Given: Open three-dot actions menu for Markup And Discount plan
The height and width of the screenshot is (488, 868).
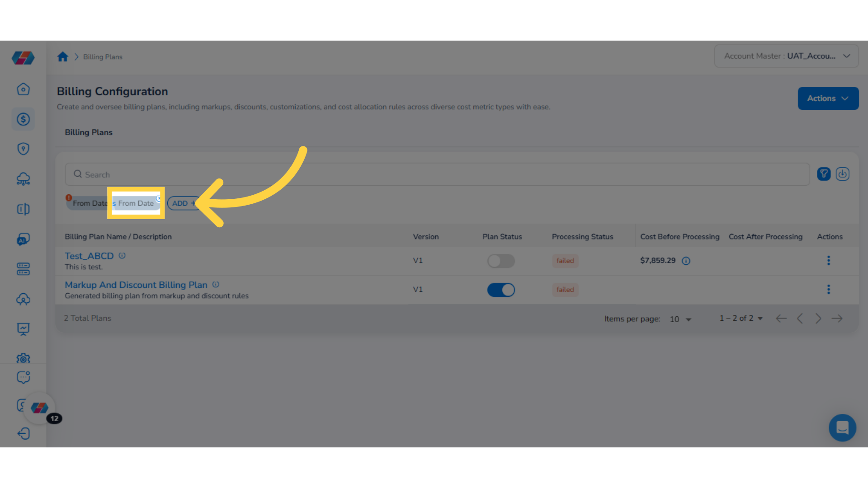Looking at the screenshot, I should coord(829,289).
